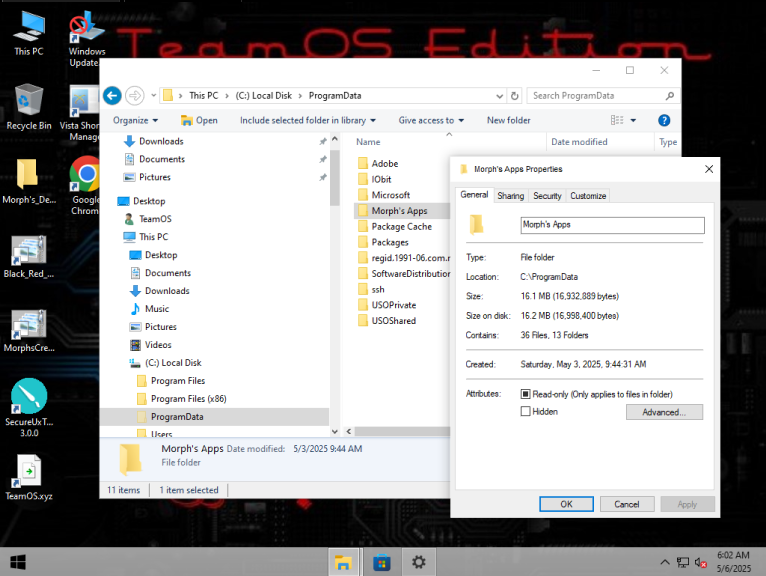Click the folder name field in Properties
This screenshot has width=766, height=576.
coord(612,225)
